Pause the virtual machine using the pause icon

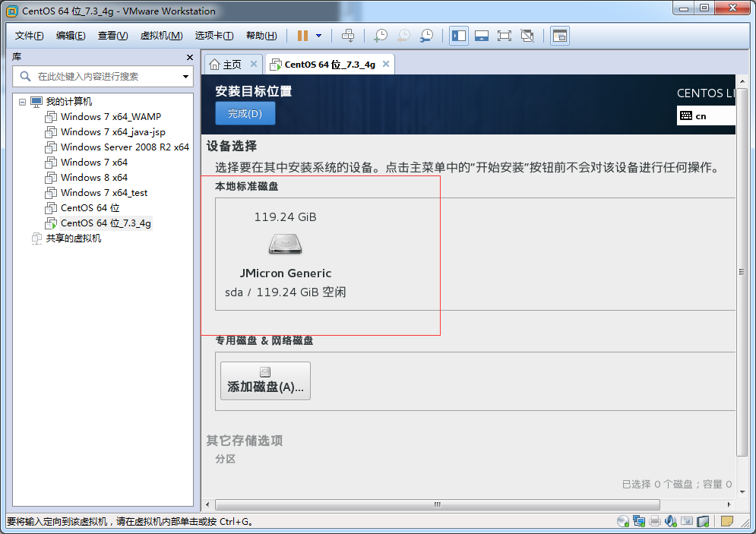[302, 36]
